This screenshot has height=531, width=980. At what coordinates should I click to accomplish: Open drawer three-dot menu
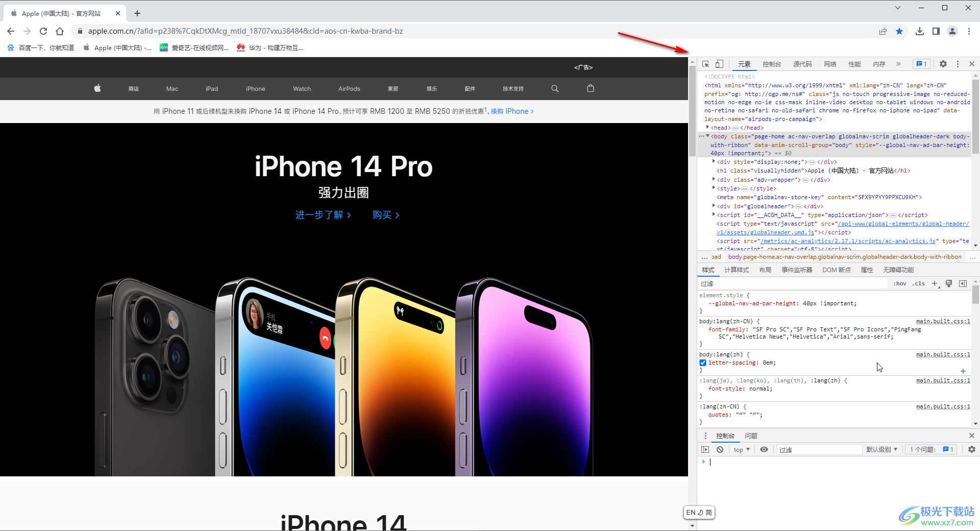(x=705, y=436)
